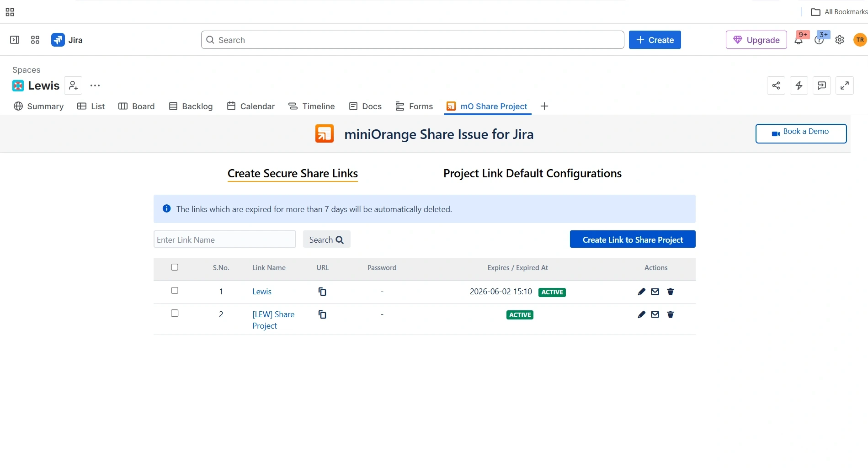This screenshot has width=868, height=468.
Task: Add people to Lewis space
Action: (73, 85)
